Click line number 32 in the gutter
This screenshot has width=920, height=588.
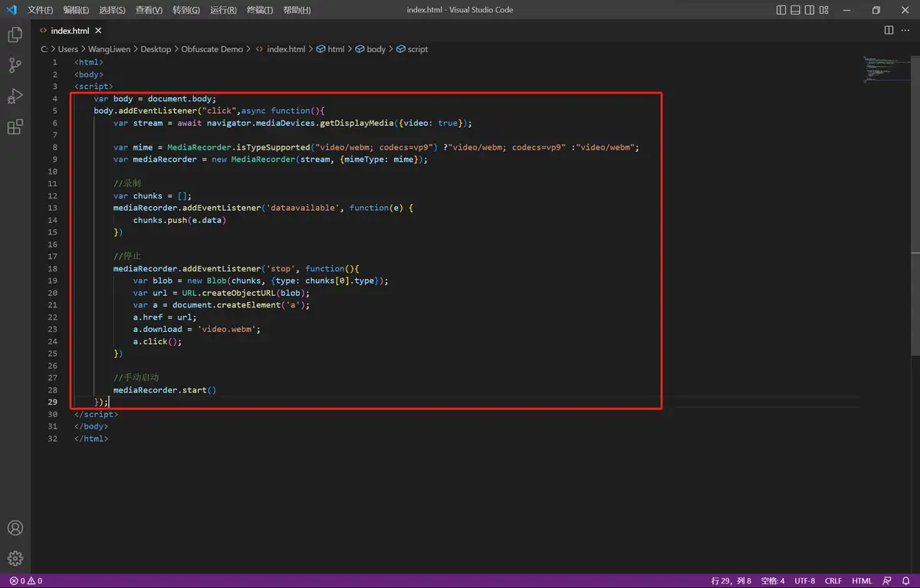tap(52, 439)
